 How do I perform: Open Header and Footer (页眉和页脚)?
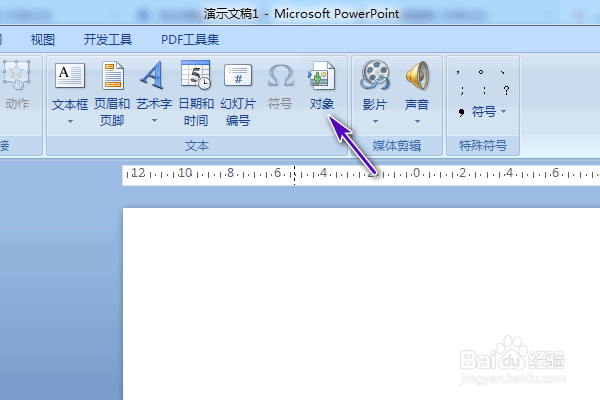112,94
